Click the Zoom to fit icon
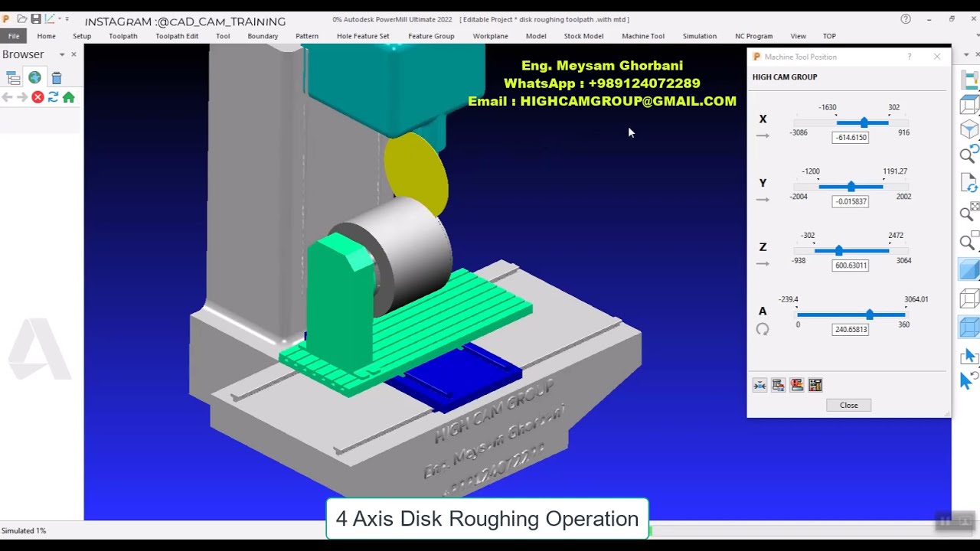 coord(970,212)
